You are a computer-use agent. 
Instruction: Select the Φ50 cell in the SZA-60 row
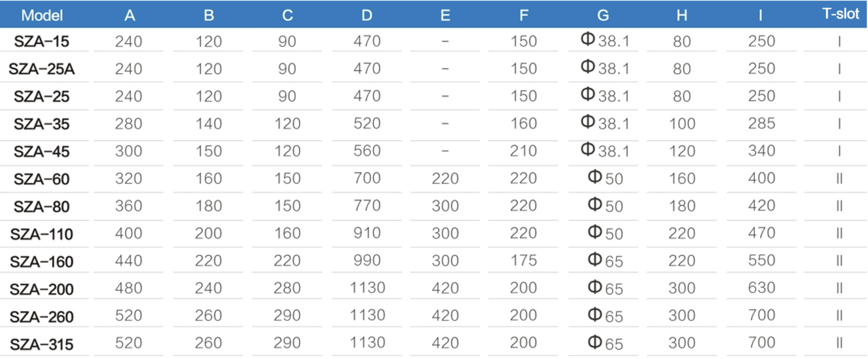[x=605, y=179]
